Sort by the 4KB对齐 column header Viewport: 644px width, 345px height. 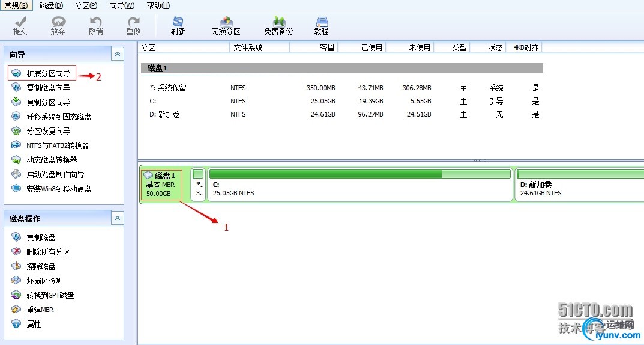524,47
